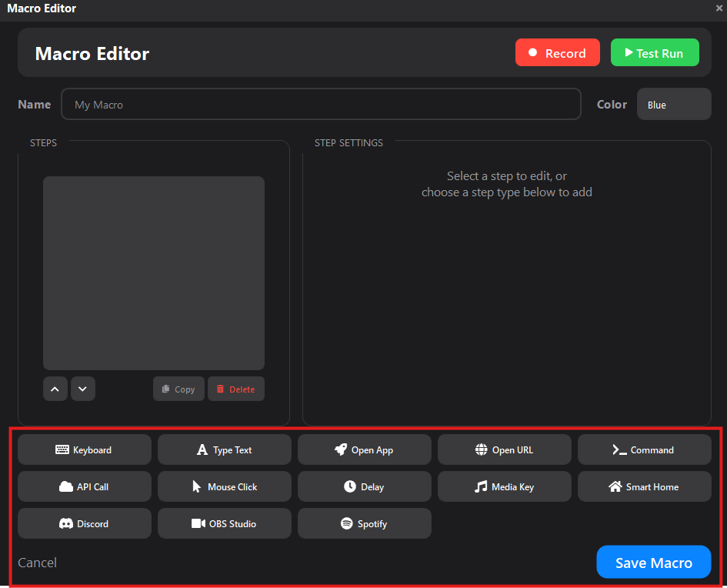Start recording the macro
727x588 pixels.
click(557, 52)
